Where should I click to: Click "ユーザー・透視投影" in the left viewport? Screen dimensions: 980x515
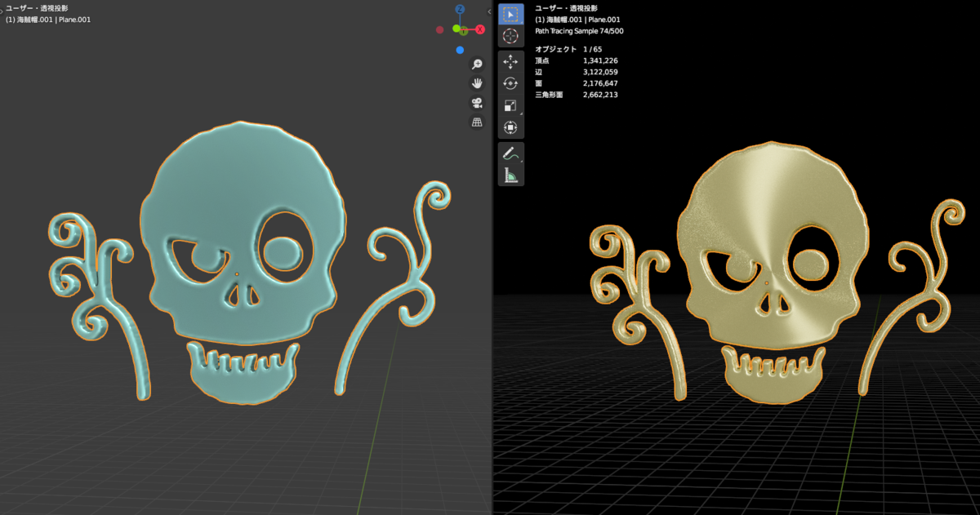coord(38,7)
